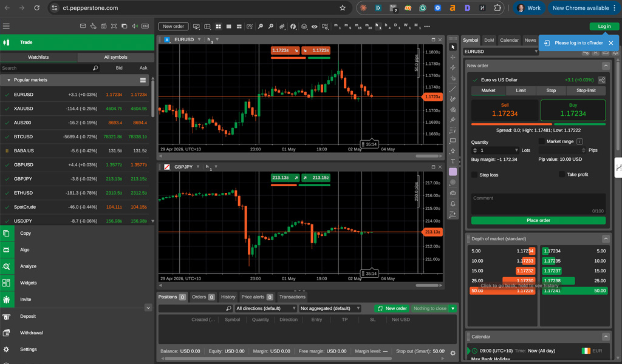Open the Orders tab
The image size is (622, 364).
point(203,297)
